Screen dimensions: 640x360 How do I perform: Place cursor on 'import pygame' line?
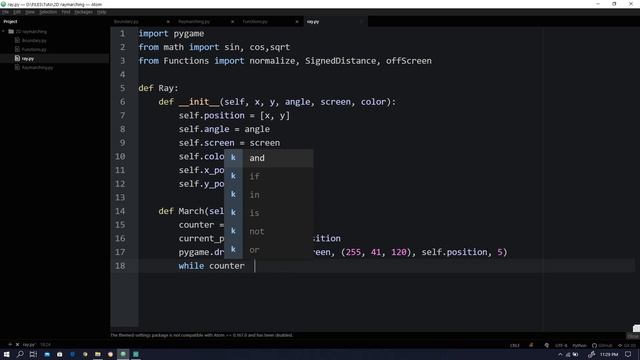[x=171, y=33]
